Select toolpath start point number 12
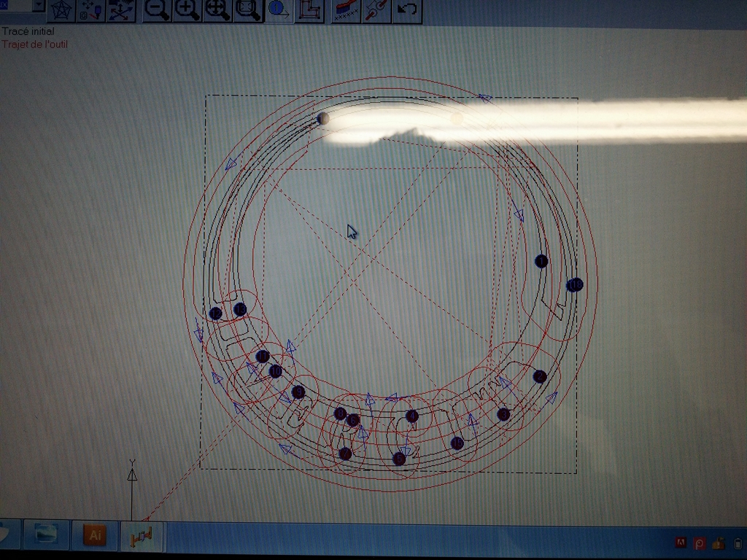This screenshot has height=560, width=747. coord(215,314)
